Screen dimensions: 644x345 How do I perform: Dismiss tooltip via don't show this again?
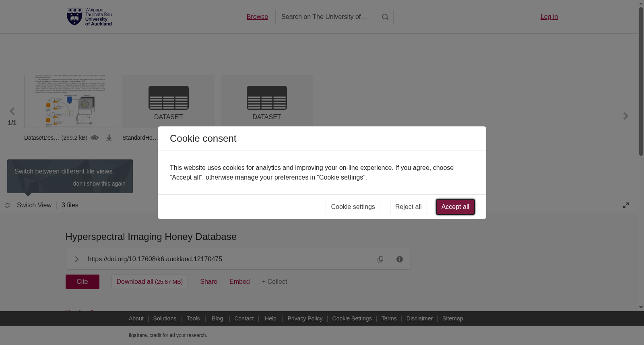(99, 184)
